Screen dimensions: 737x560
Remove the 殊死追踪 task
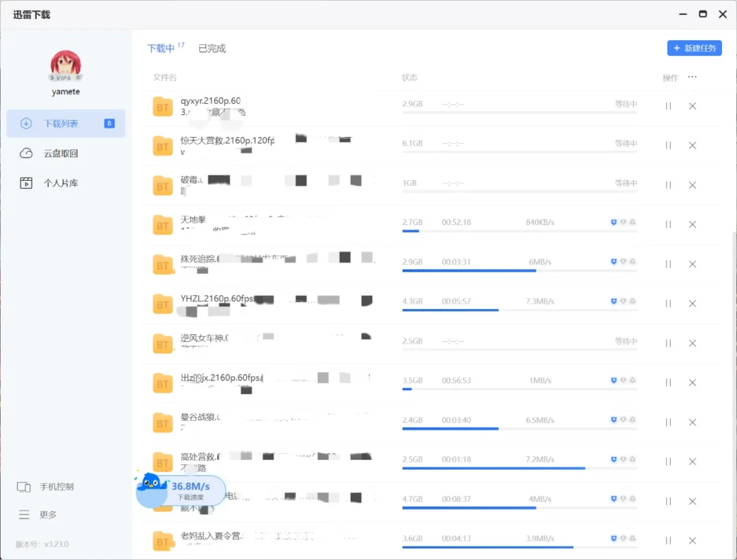point(693,264)
